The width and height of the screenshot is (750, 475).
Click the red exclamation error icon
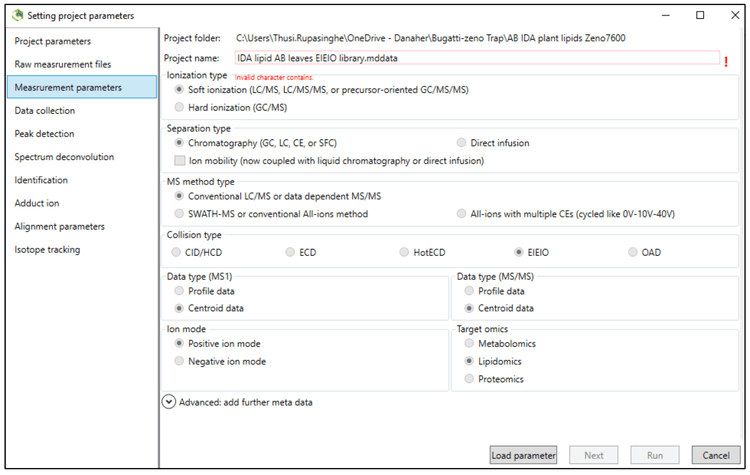(x=727, y=61)
